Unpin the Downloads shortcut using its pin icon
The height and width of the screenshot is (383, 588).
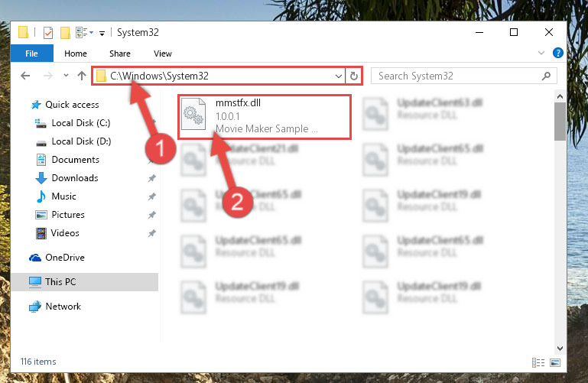coord(151,178)
